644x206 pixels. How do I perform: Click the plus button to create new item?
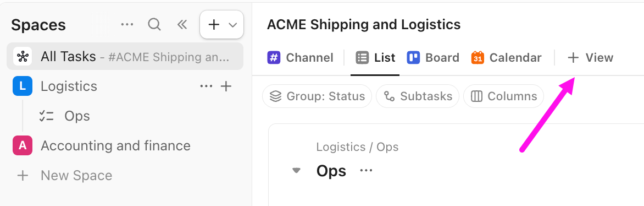214,25
